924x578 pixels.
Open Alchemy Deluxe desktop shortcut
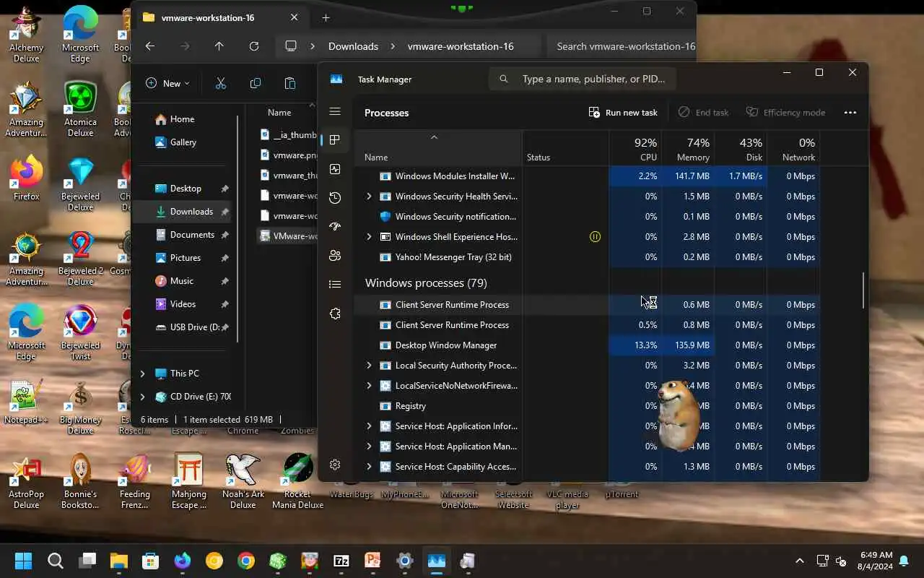point(27,34)
